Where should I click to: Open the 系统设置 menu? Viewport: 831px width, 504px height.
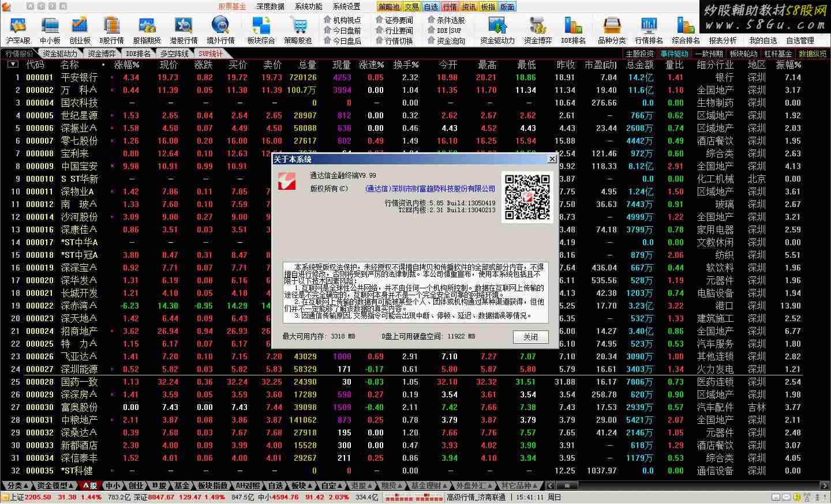tap(346, 7)
